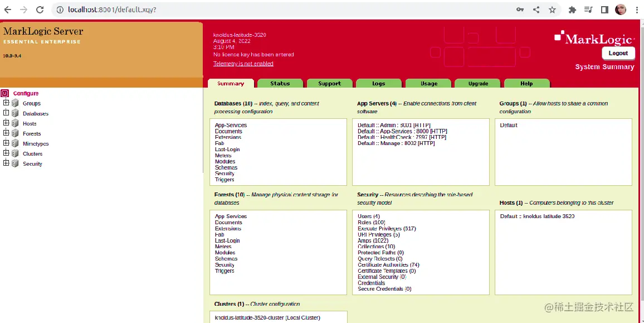Open the browser profile avatar
The image size is (644, 323).
(x=621, y=9)
